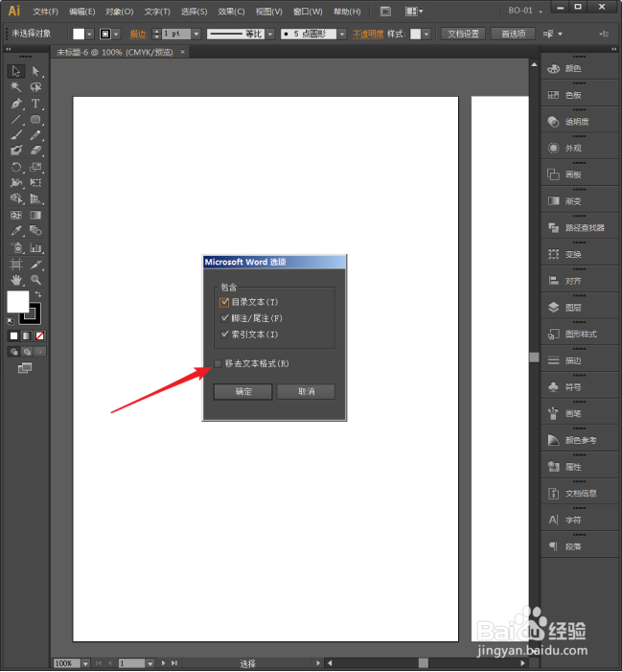Select the Scale tool
This screenshot has width=622, height=672.
(x=35, y=167)
